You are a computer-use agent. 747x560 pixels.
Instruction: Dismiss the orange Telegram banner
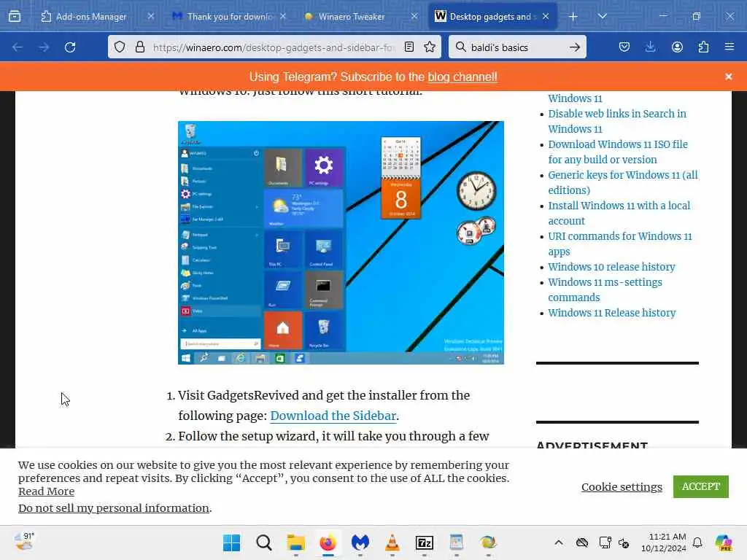tap(729, 77)
